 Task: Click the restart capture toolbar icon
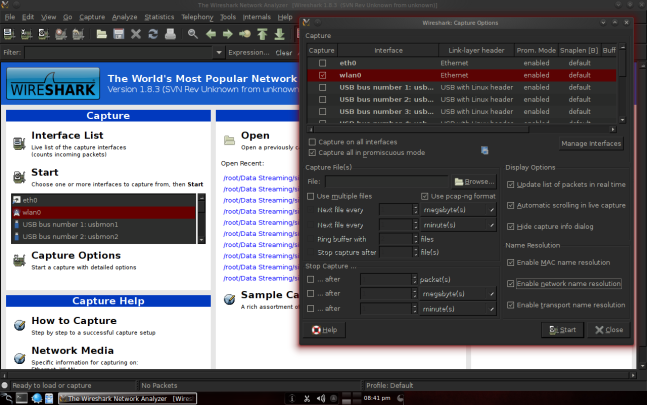click(x=78, y=34)
